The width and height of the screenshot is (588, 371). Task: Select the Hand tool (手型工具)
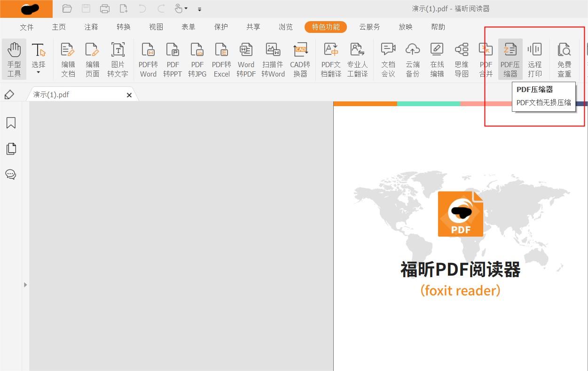(14, 59)
